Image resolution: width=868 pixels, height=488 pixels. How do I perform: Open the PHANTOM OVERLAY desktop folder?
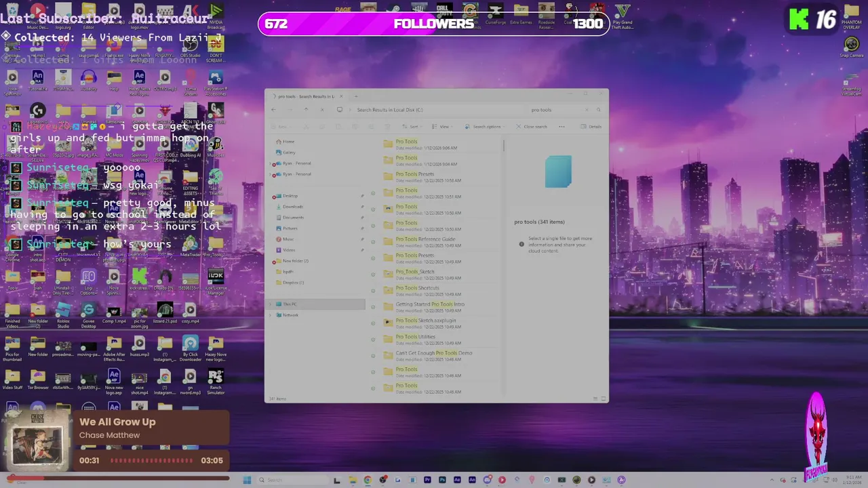pyautogui.click(x=851, y=17)
